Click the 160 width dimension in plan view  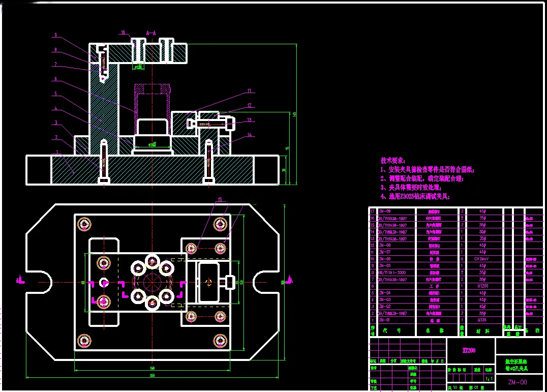point(152,368)
